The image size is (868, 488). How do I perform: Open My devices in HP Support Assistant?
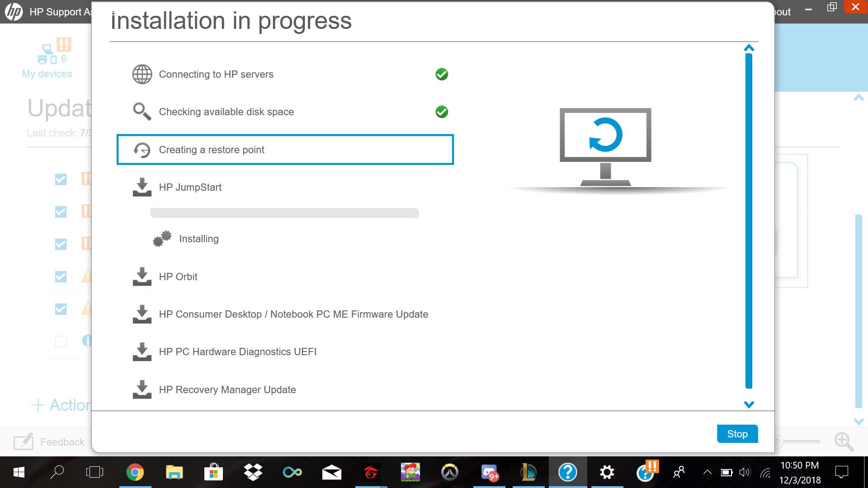click(x=47, y=59)
